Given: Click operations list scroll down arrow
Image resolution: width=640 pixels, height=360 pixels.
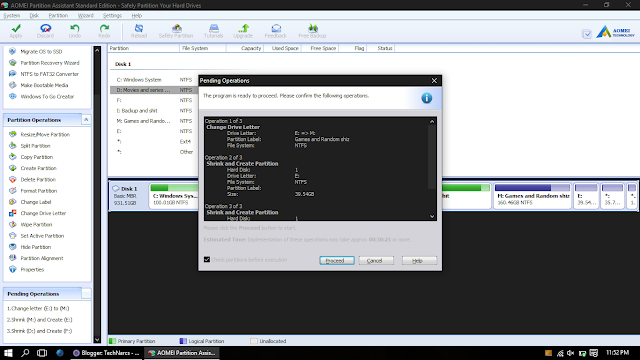Looking at the screenshot, I should coord(432,216).
